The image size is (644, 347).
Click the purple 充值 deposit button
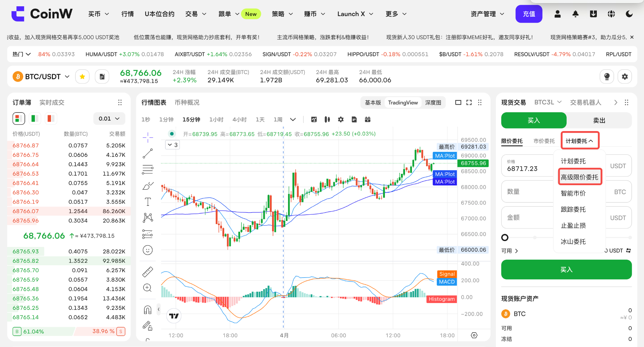click(x=529, y=14)
